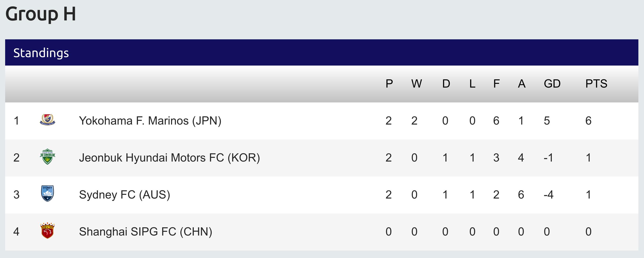Open Jeonbuk Hyundai Motors FC (KOR) team link
Screen dimensions: 644x258
tap(169, 158)
